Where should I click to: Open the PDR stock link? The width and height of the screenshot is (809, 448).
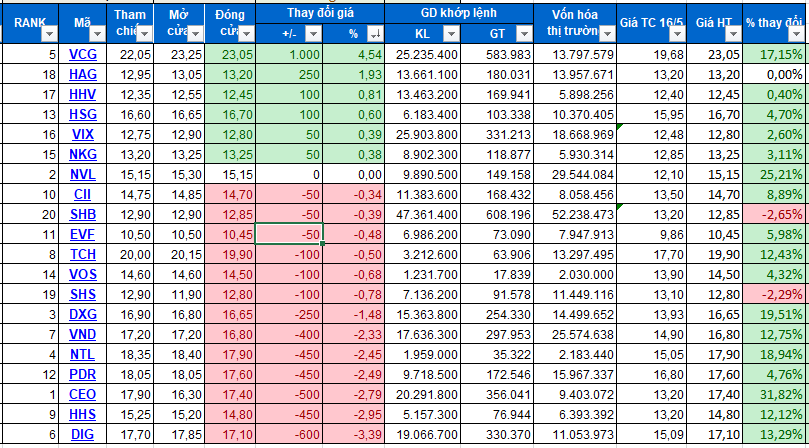(x=83, y=375)
